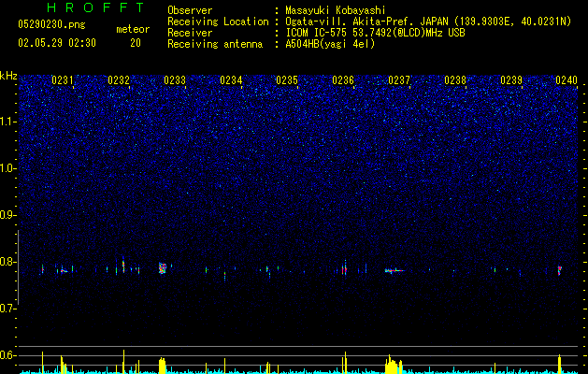Click the red echo below the 0240 marker
The image size is (588, 374).
point(560,270)
